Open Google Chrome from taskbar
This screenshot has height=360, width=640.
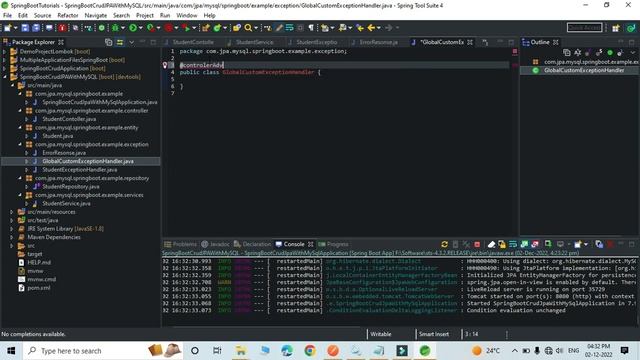tap(310, 351)
